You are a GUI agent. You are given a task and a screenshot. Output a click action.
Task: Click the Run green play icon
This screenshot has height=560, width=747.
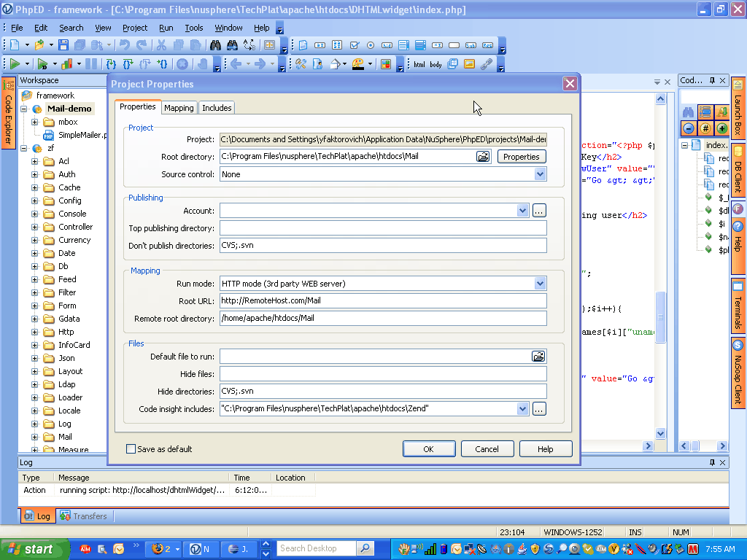pyautogui.click(x=15, y=64)
